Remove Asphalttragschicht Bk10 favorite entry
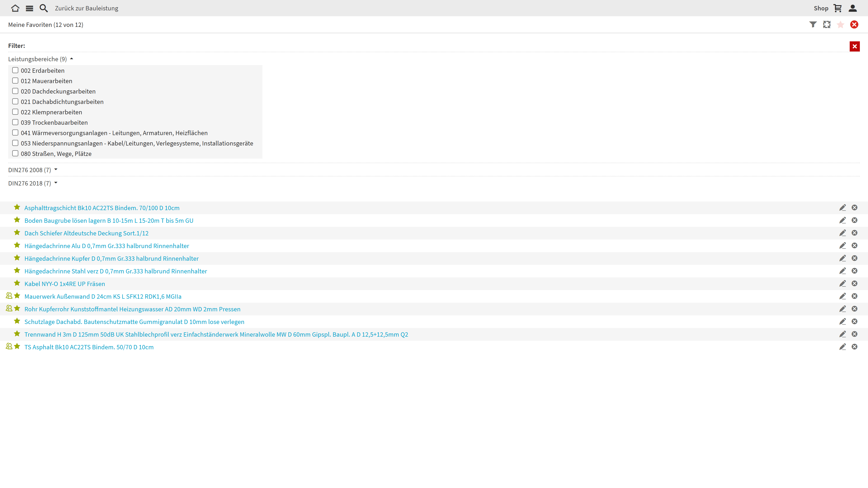Screen dimensions: 868x488 (854, 208)
